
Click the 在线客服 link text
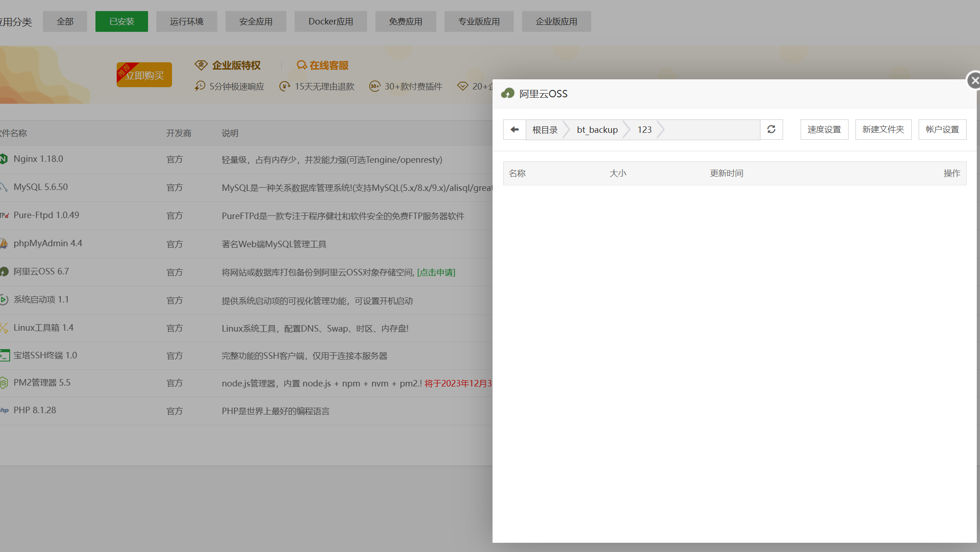(329, 65)
